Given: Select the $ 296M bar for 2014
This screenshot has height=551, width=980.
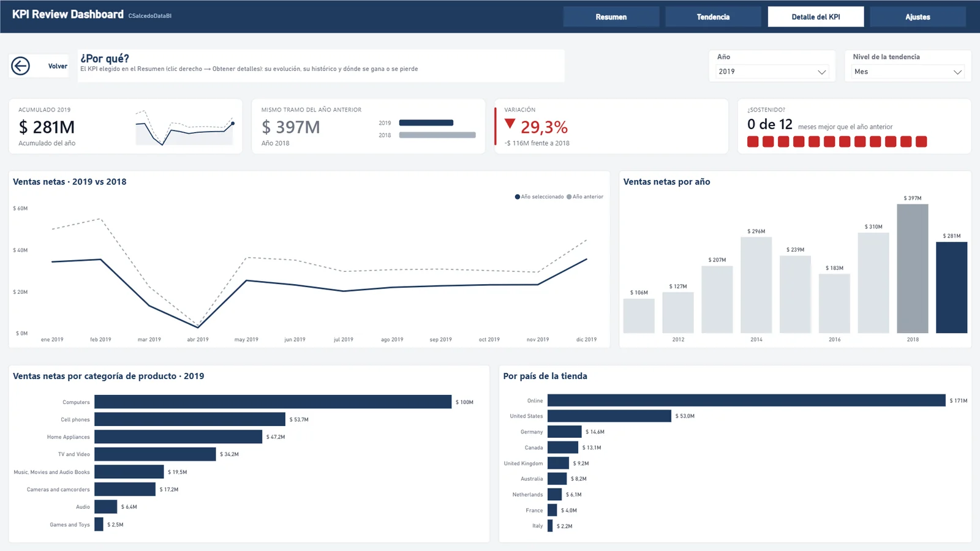Looking at the screenshot, I should point(756,285).
